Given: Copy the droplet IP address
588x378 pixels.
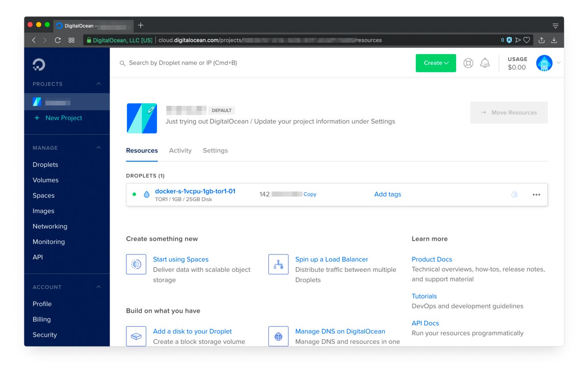Looking at the screenshot, I should (310, 194).
